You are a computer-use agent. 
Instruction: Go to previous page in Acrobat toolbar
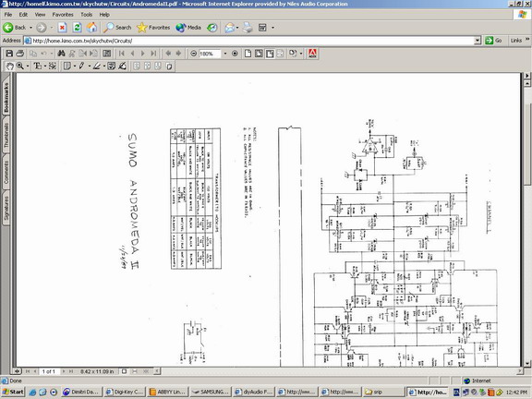[x=132, y=54]
